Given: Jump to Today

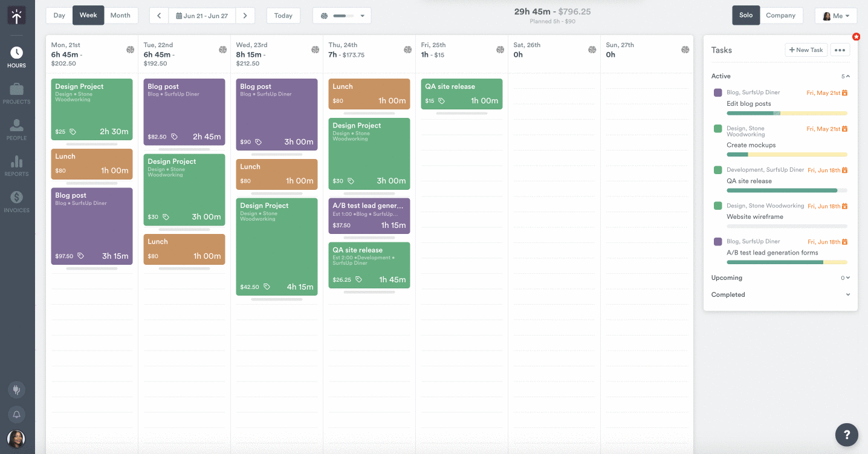Looking at the screenshot, I should coord(283,15).
